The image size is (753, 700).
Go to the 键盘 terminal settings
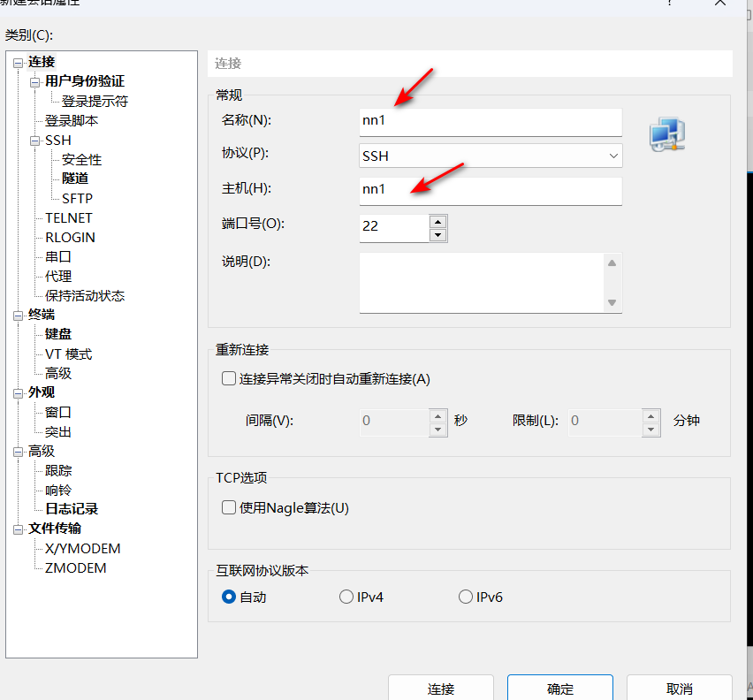(x=58, y=334)
